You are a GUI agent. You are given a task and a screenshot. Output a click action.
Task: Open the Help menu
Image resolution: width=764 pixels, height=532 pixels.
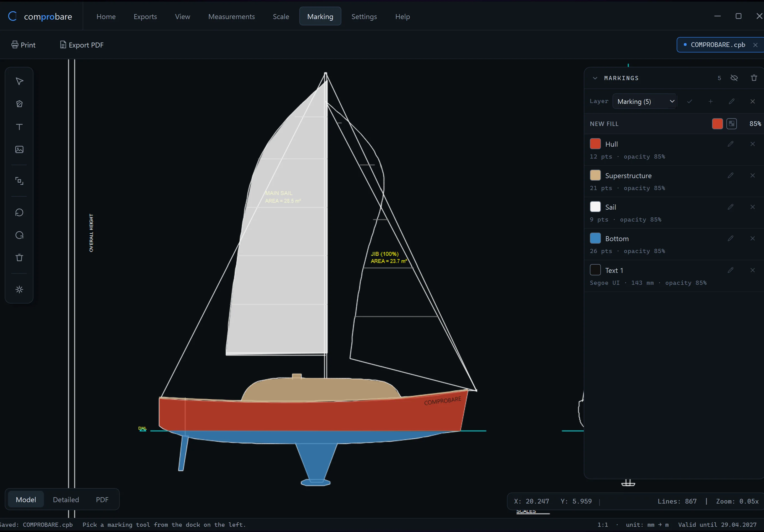pos(402,16)
